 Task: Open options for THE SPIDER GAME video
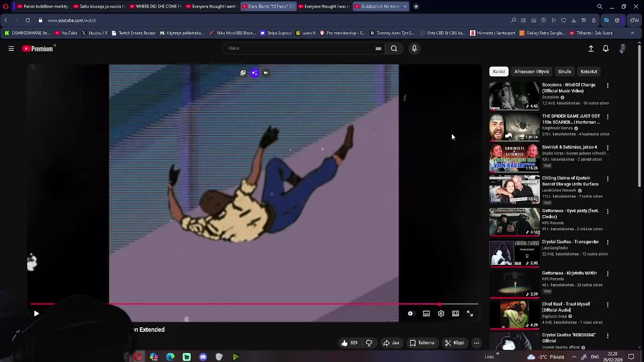point(608,117)
